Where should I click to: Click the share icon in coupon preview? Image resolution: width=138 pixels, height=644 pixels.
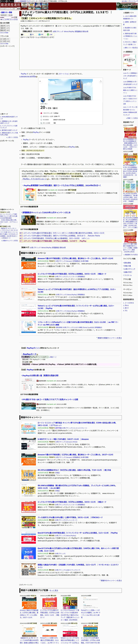click(101, 81)
